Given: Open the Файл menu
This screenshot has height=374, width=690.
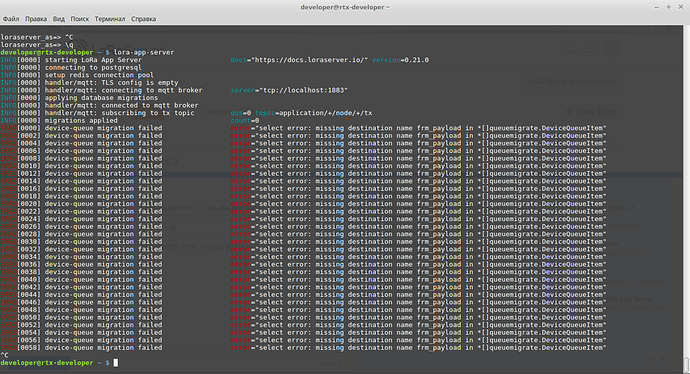Looking at the screenshot, I should (x=11, y=19).
